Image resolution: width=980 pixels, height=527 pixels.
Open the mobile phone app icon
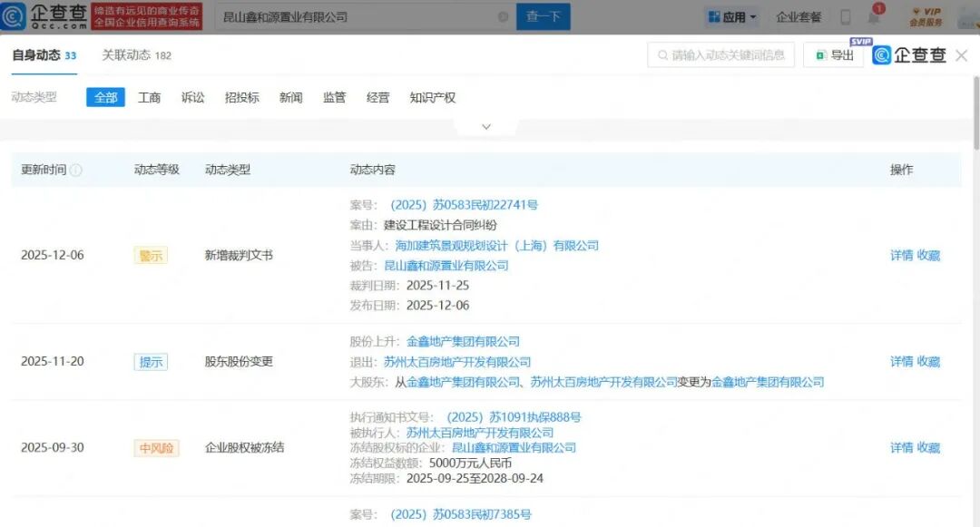pyautogui.click(x=845, y=17)
